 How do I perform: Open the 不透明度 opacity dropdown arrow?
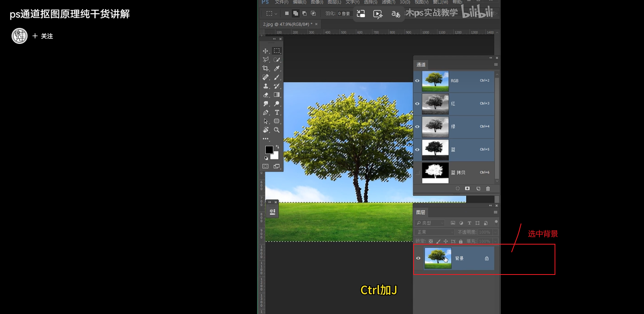[495, 232]
